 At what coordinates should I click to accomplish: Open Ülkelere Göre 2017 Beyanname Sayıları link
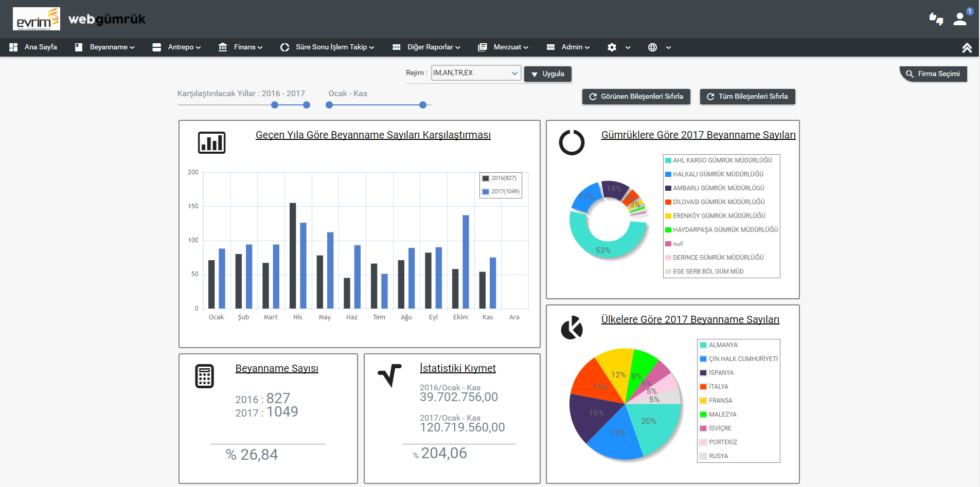pyautogui.click(x=690, y=319)
